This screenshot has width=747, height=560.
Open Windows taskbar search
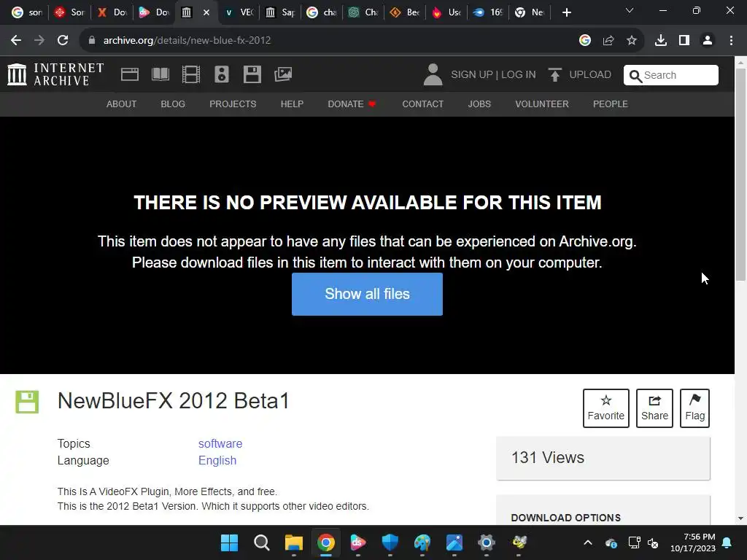[262, 542]
